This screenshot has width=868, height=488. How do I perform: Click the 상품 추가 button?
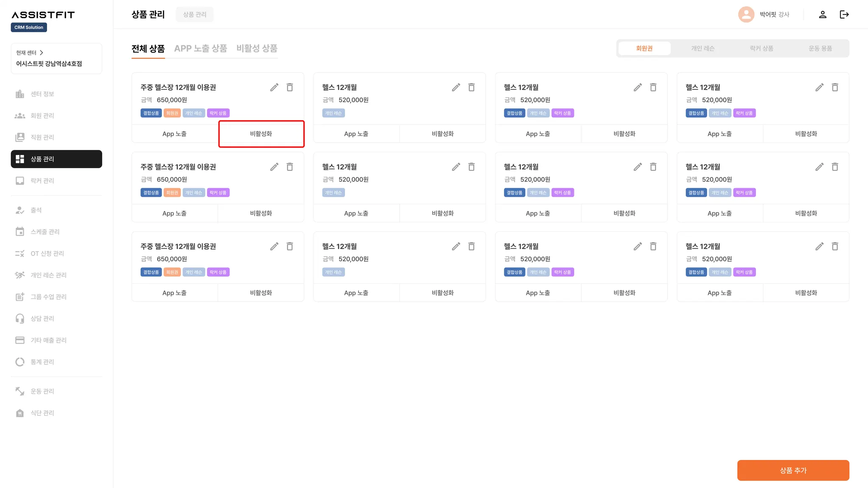pos(793,470)
